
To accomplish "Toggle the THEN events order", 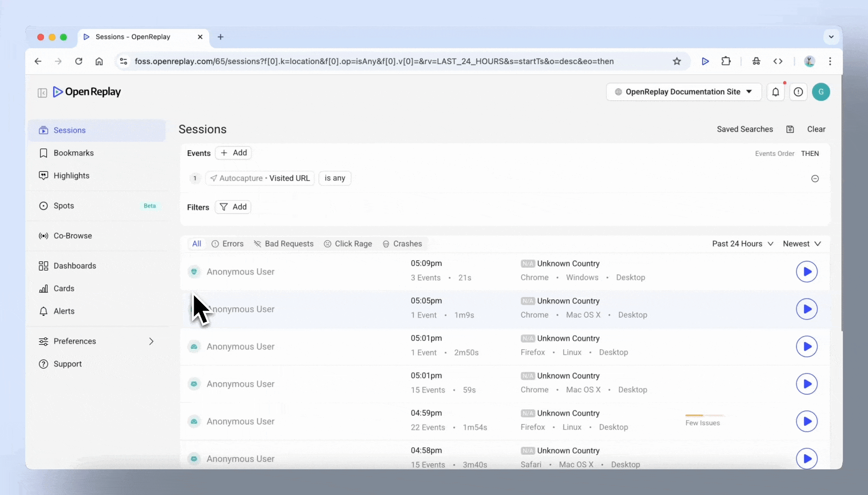I will [810, 154].
